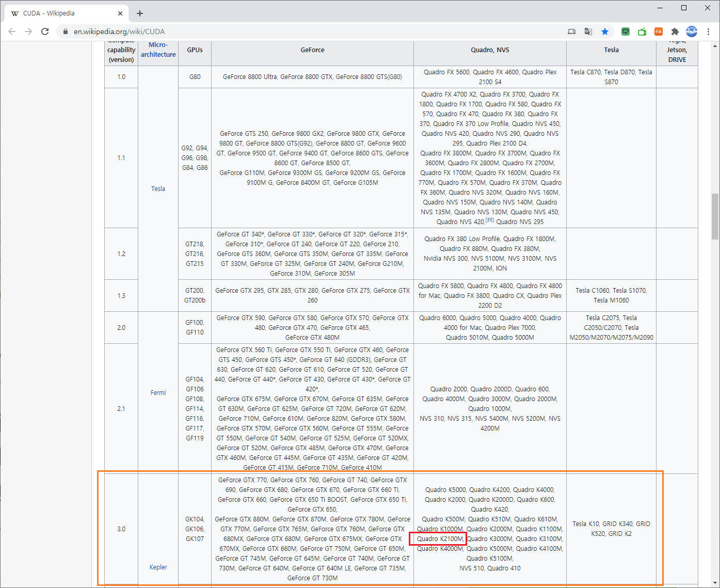The height and width of the screenshot is (588, 720).
Task: Click the GT218, GT216, GT215 cell
Action: (x=195, y=254)
